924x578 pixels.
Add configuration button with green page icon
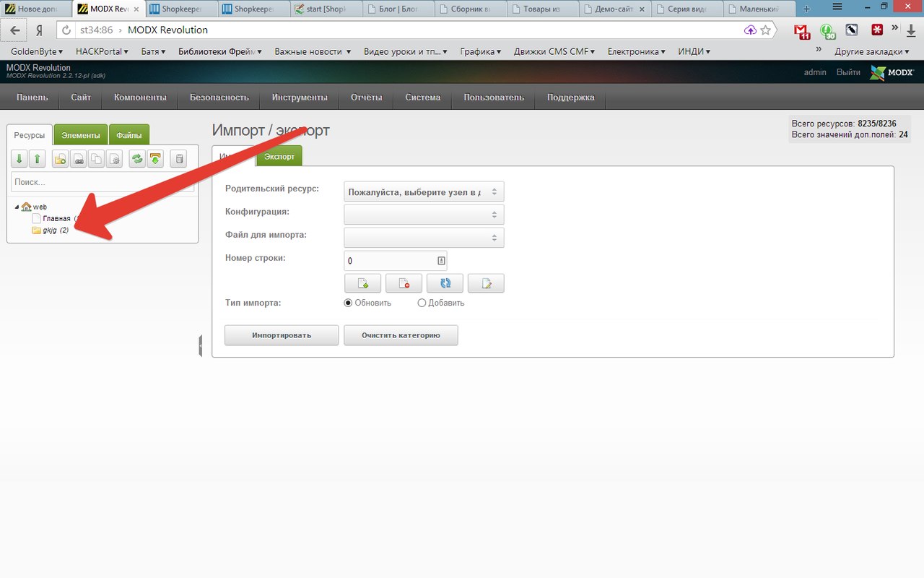coord(363,283)
